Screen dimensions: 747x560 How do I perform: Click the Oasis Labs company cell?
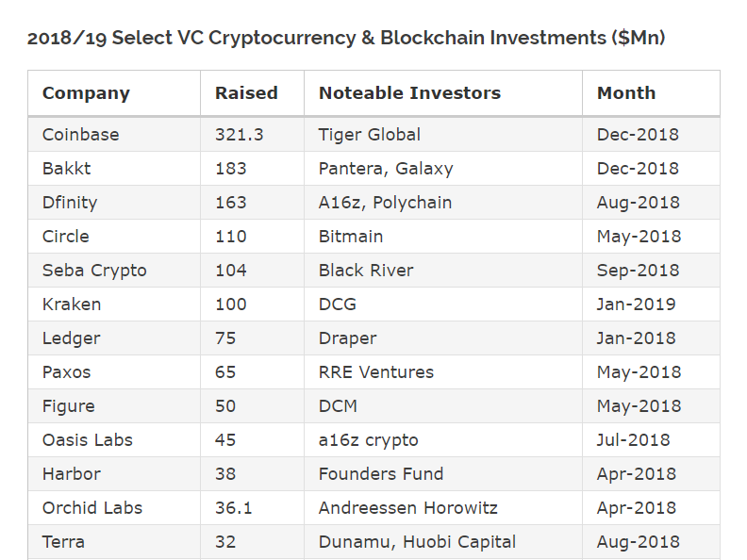tap(88, 440)
